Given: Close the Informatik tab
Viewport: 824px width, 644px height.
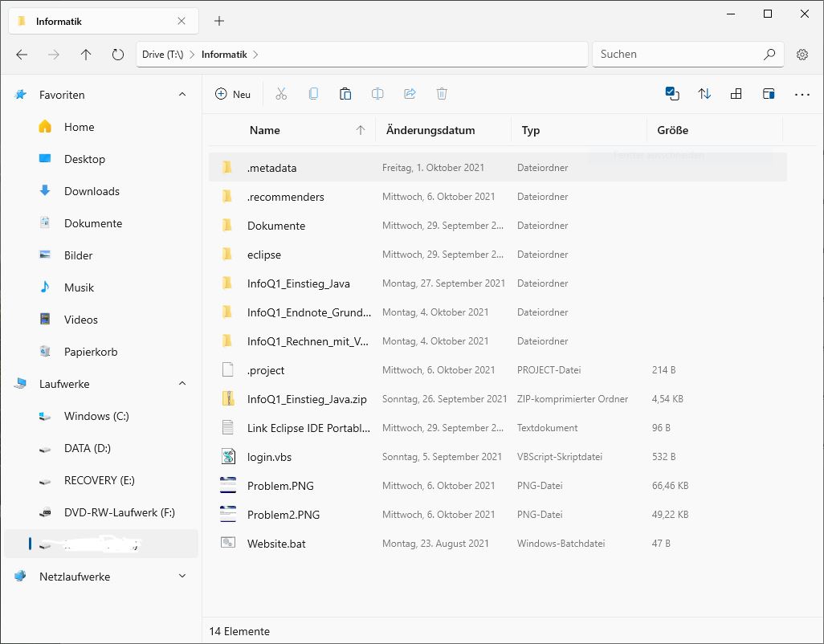Looking at the screenshot, I should pyautogui.click(x=182, y=21).
